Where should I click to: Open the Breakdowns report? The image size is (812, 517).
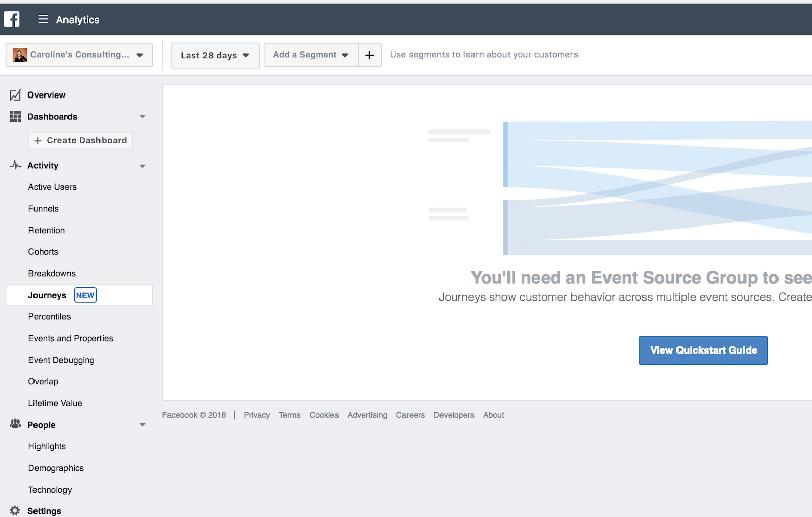[52, 273]
